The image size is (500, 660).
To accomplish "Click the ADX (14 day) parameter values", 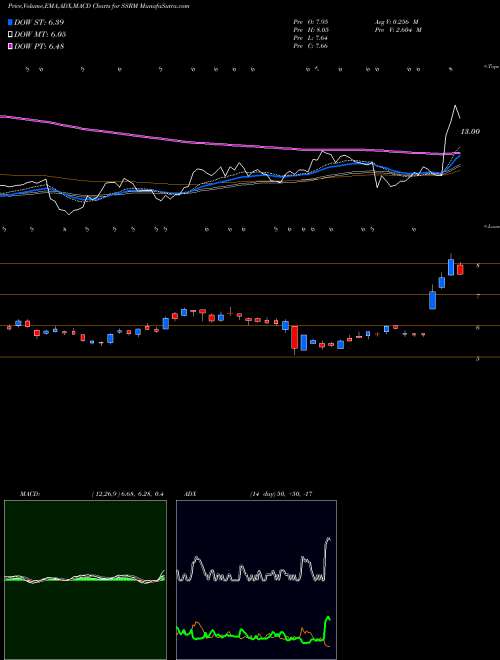I will [280, 494].
